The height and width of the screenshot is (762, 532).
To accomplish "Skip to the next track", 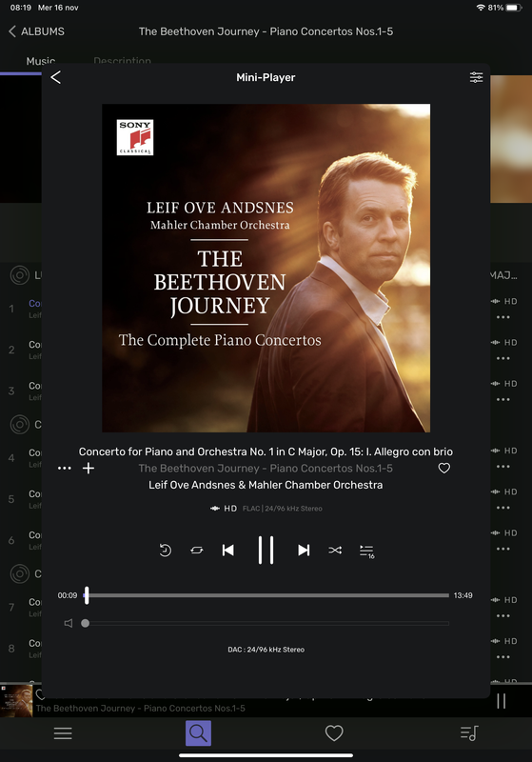I will click(304, 551).
